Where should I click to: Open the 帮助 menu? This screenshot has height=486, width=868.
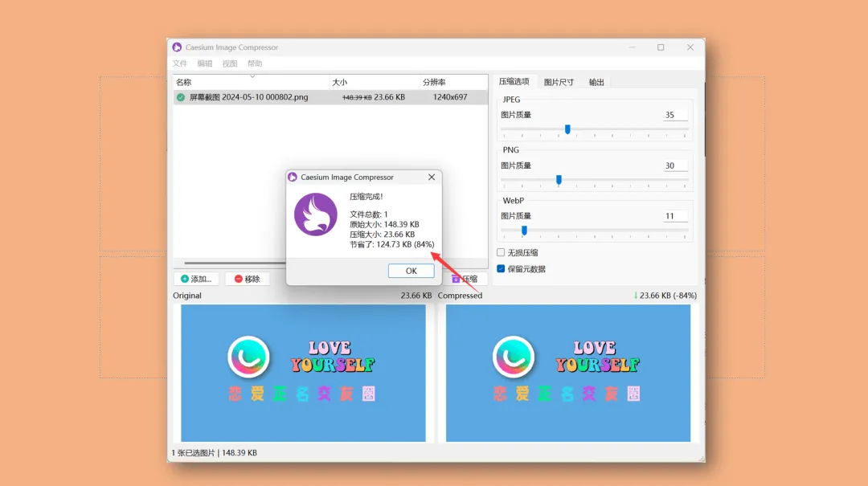click(255, 63)
